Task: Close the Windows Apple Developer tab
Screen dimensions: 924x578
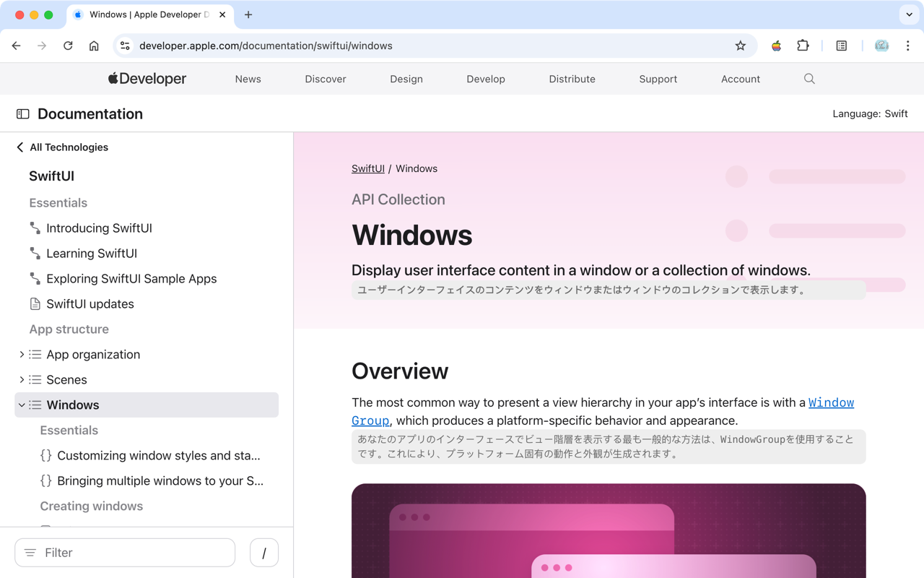Action: coord(222,14)
